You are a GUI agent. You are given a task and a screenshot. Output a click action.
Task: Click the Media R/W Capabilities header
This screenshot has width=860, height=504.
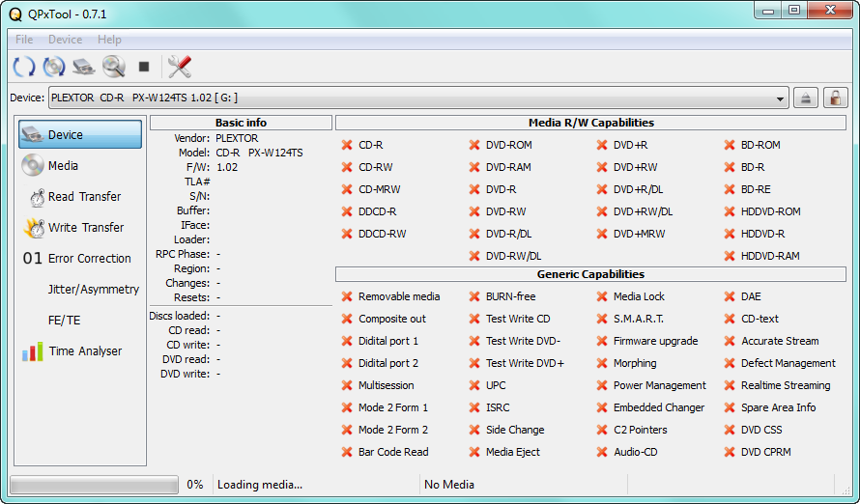[x=590, y=123]
